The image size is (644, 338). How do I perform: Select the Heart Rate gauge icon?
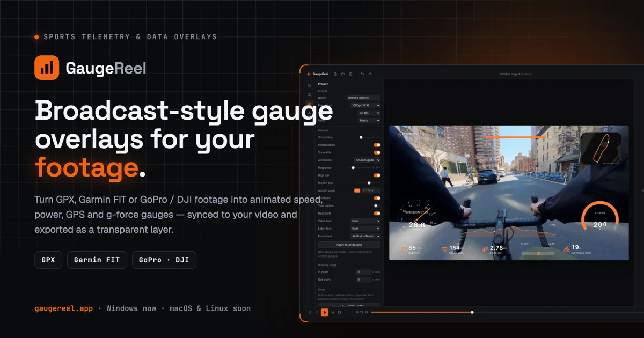click(444, 249)
